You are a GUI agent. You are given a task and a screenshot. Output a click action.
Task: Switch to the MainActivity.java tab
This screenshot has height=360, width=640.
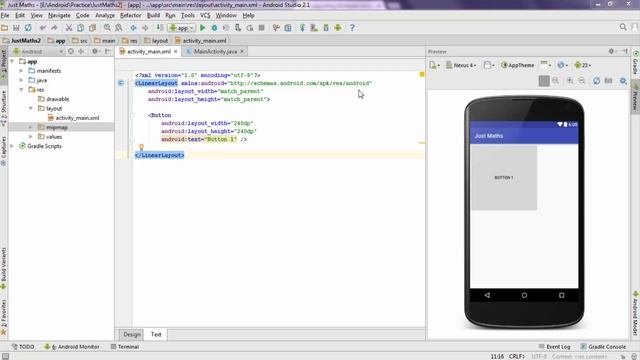pos(215,51)
